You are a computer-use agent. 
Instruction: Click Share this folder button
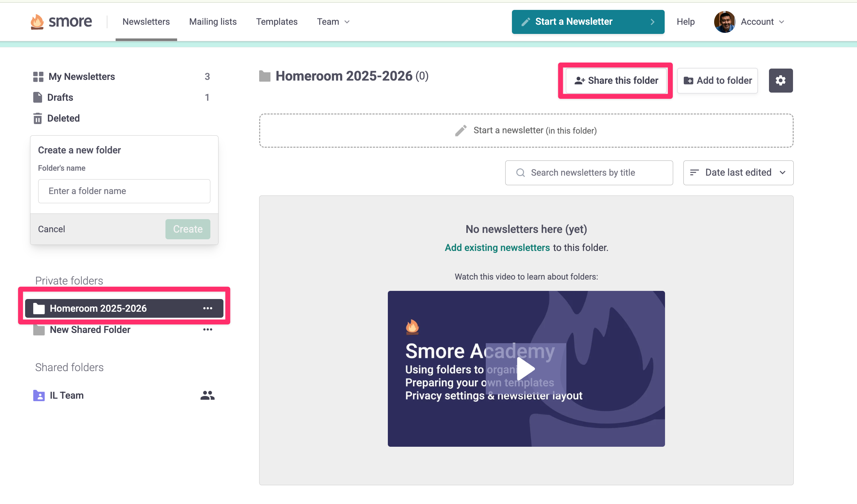tap(616, 81)
